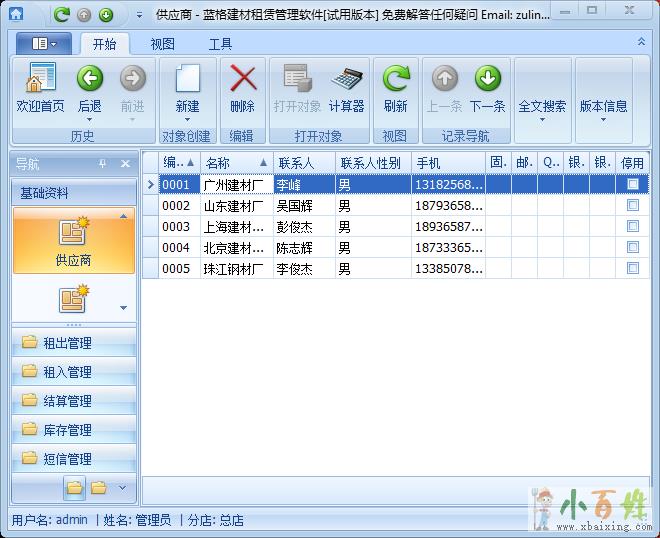Click the red Delete (删除) icon

(x=242, y=80)
